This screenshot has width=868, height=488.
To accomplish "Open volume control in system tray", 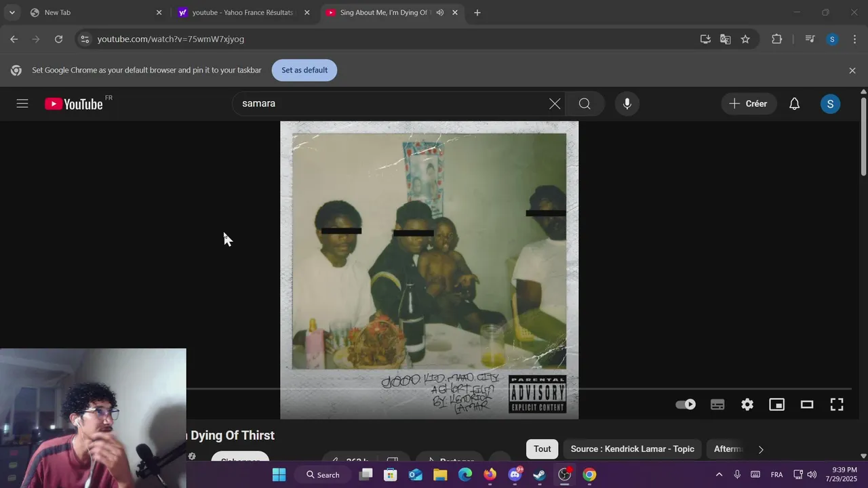I will (x=812, y=474).
